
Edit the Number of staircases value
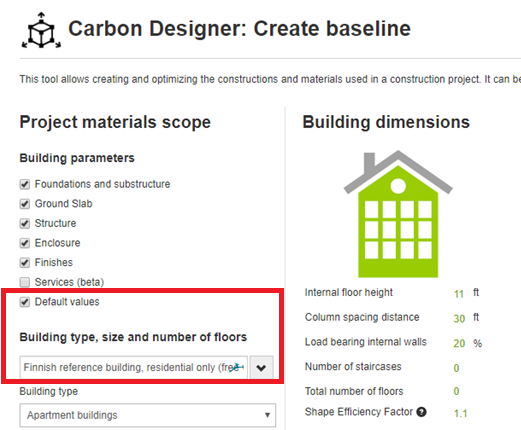coord(456,368)
